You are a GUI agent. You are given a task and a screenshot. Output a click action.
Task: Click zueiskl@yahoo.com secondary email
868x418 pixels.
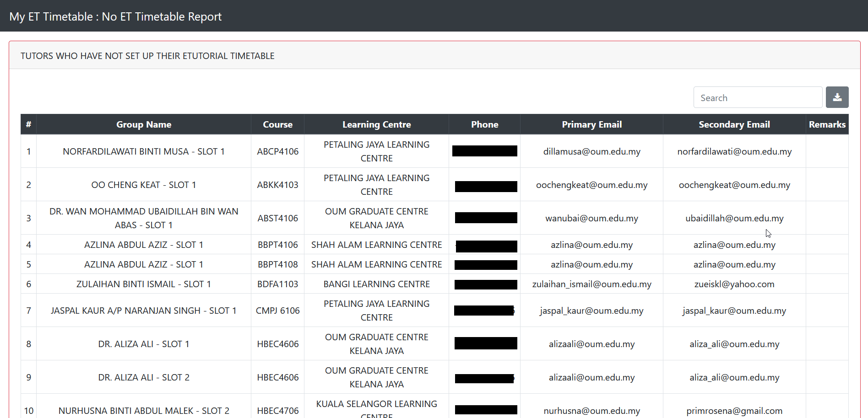click(x=734, y=284)
